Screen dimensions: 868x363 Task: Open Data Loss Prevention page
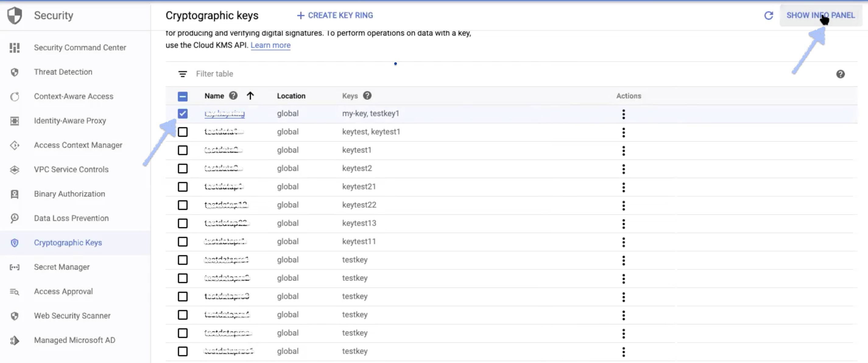[71, 218]
